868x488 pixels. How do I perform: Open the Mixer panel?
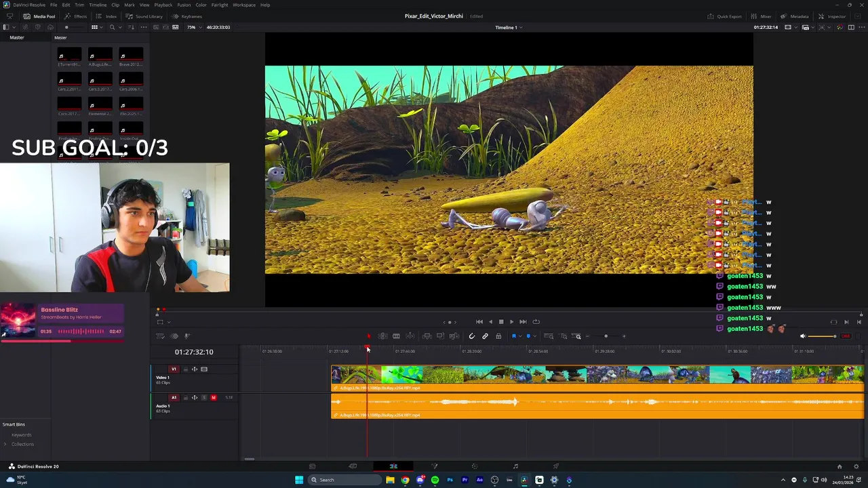pos(761,16)
